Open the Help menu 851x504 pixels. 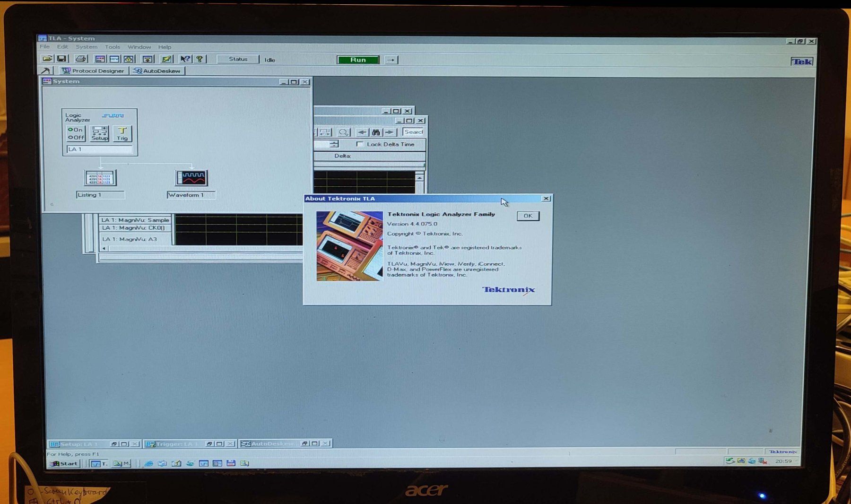[165, 47]
